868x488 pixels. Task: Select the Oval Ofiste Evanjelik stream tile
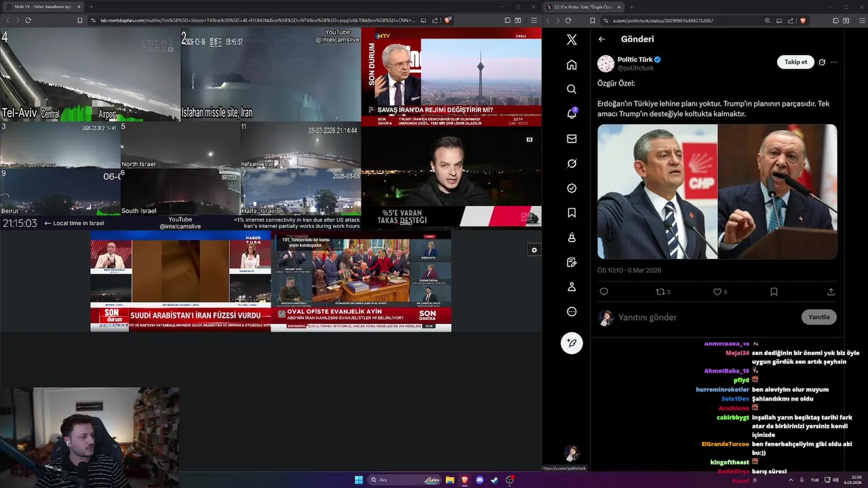point(361,281)
